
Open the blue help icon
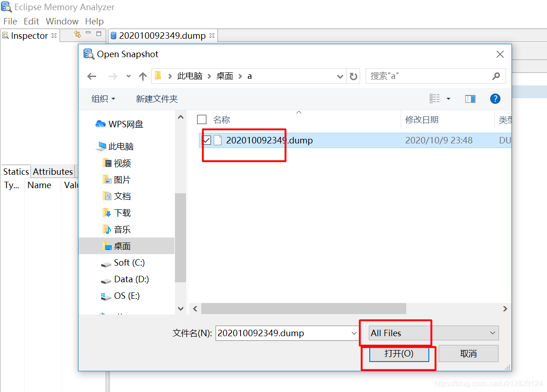pyautogui.click(x=495, y=99)
